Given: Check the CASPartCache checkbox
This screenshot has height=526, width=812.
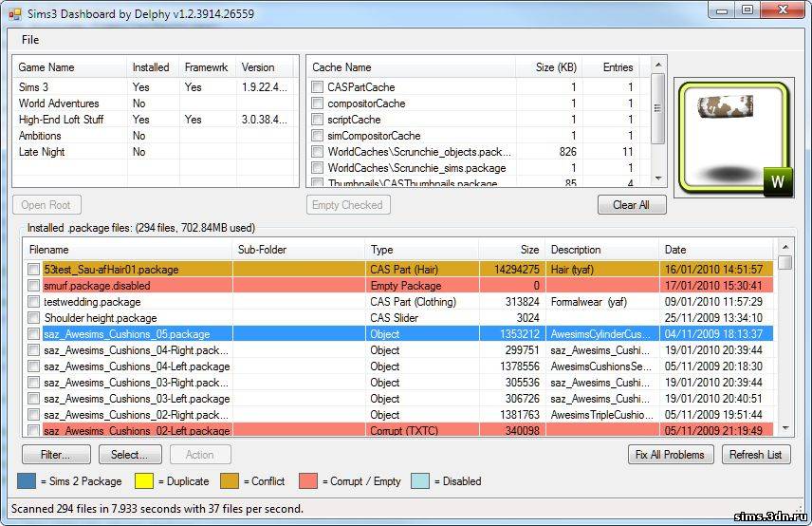Looking at the screenshot, I should (x=318, y=87).
